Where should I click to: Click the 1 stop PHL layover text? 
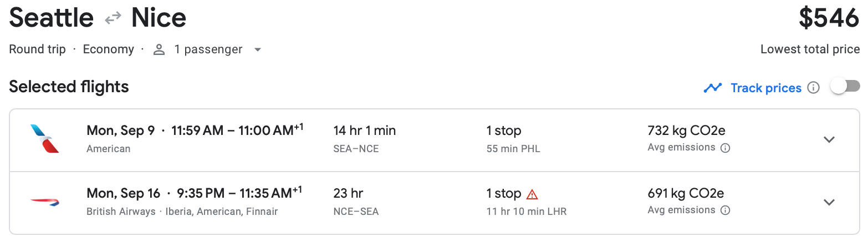coord(513,148)
